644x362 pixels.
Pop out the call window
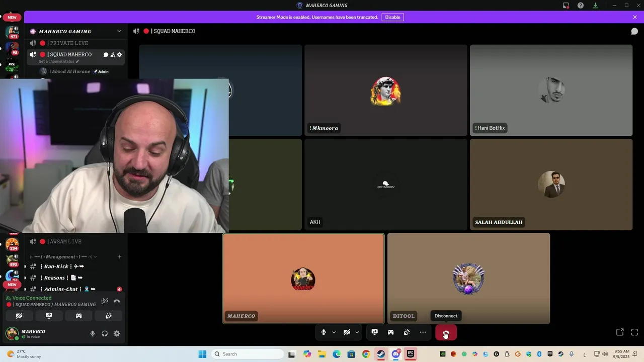pos(620,332)
